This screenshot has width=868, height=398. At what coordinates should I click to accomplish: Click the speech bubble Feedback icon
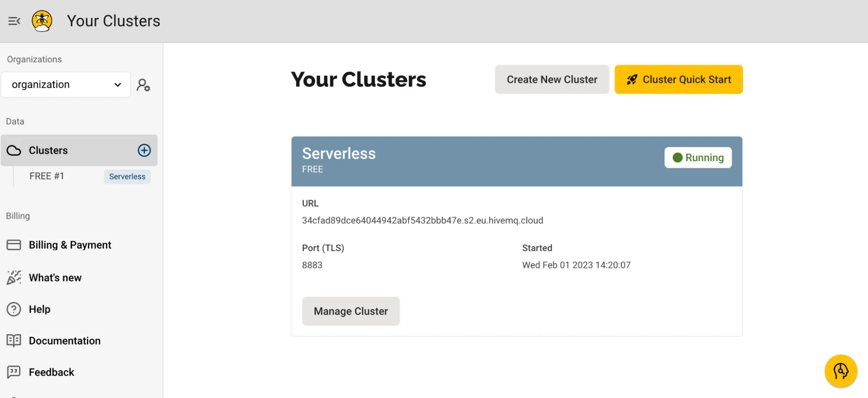(x=14, y=372)
